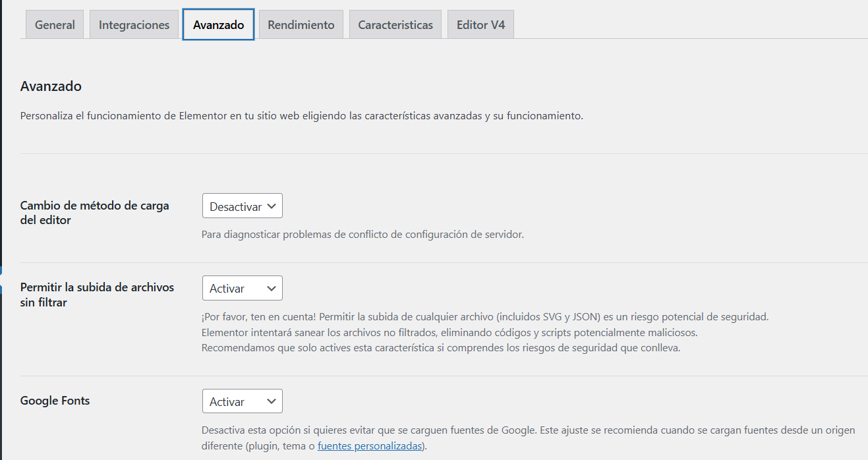868x460 pixels.
Task: Switch to the General tab
Action: pyautogui.click(x=55, y=25)
